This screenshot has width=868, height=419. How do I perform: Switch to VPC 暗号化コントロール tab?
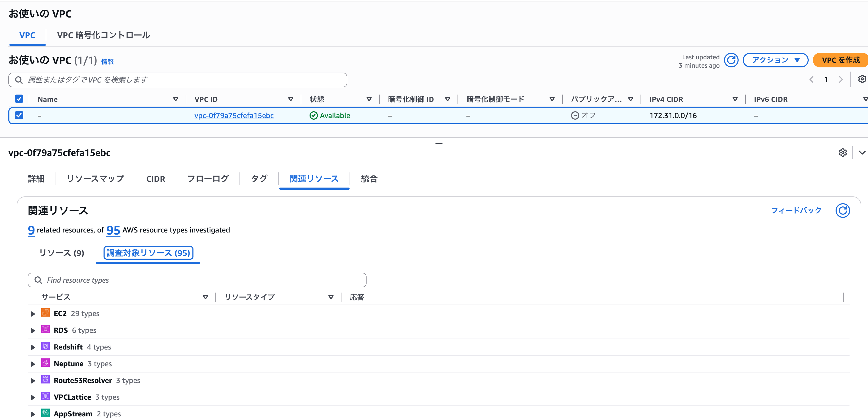pyautogui.click(x=104, y=35)
